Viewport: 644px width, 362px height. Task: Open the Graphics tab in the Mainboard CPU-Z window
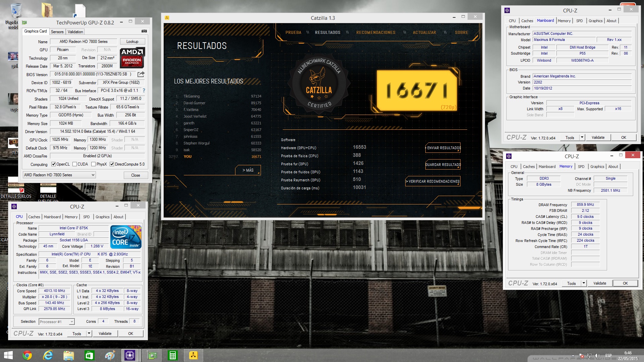click(596, 21)
